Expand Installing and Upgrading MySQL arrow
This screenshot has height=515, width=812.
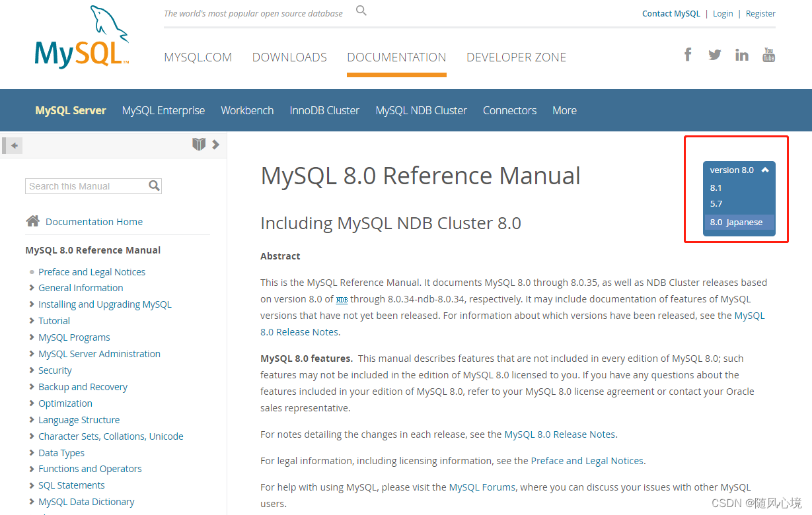pyautogui.click(x=32, y=304)
